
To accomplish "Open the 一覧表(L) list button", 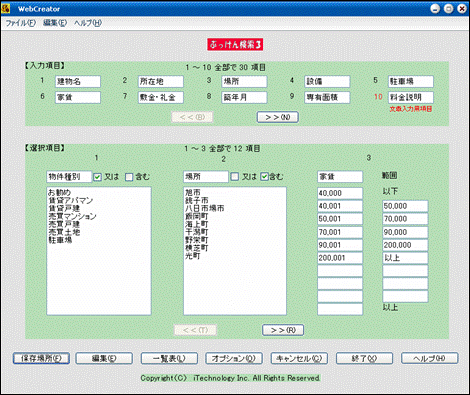I will 169,358.
